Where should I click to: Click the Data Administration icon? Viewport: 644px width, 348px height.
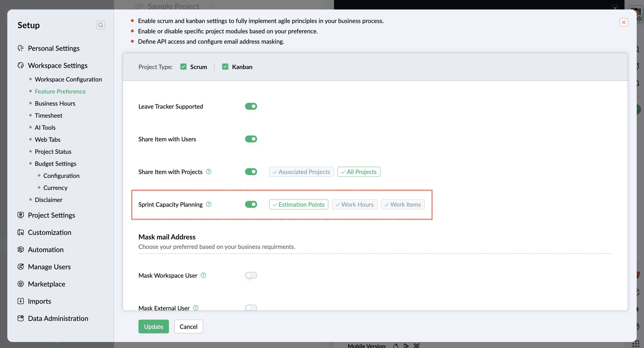pos(21,318)
